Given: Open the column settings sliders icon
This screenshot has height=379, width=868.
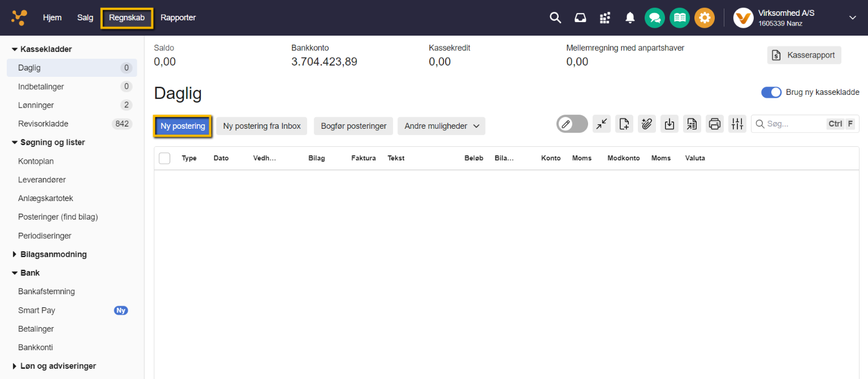Looking at the screenshot, I should [737, 124].
